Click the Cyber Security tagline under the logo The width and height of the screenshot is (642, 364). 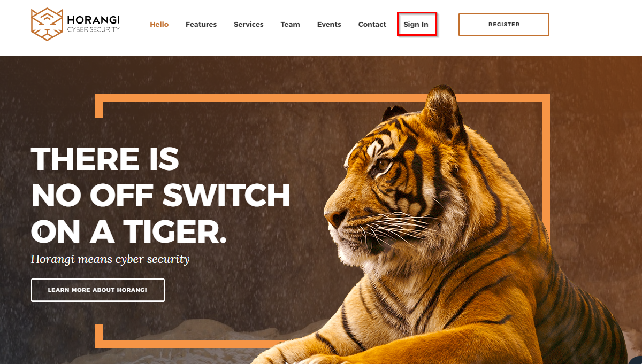point(94,30)
